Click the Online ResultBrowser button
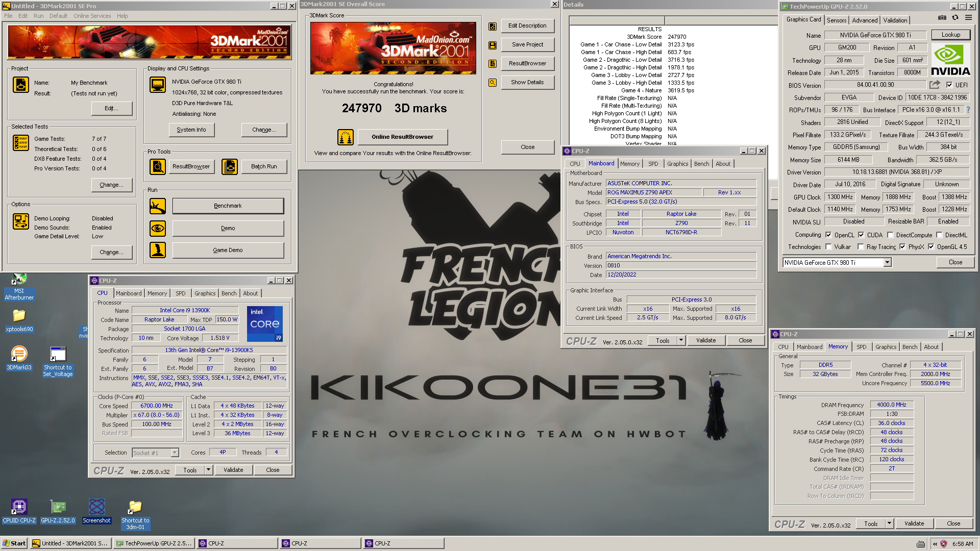The width and height of the screenshot is (980, 551). (x=402, y=137)
